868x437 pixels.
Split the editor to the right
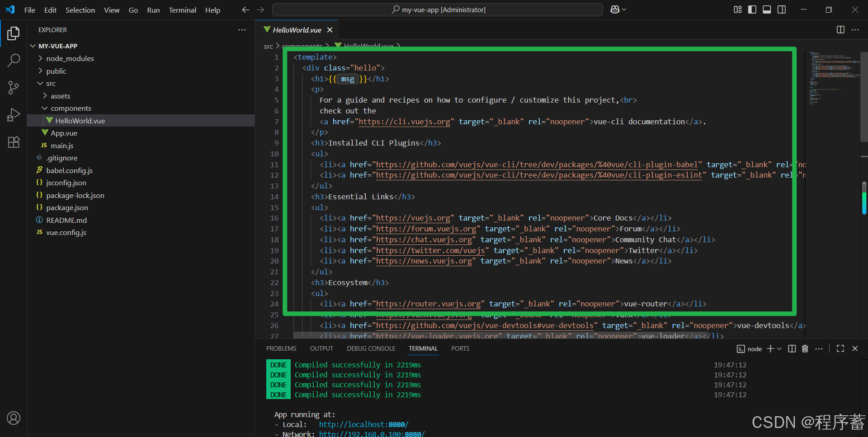click(840, 30)
